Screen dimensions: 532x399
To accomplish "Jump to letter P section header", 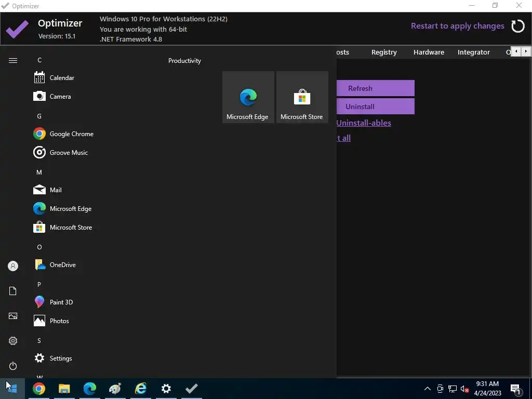I will click(39, 284).
